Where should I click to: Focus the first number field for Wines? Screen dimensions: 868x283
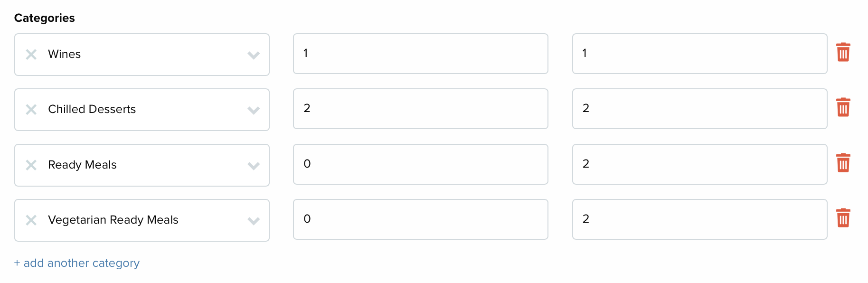point(421,54)
